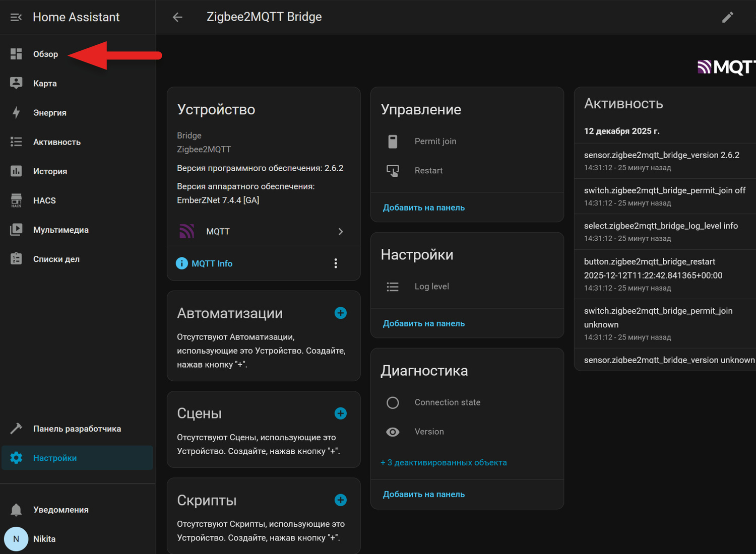The image size is (756, 554).
Task: Click the Nikita user avatar
Action: tap(16, 539)
